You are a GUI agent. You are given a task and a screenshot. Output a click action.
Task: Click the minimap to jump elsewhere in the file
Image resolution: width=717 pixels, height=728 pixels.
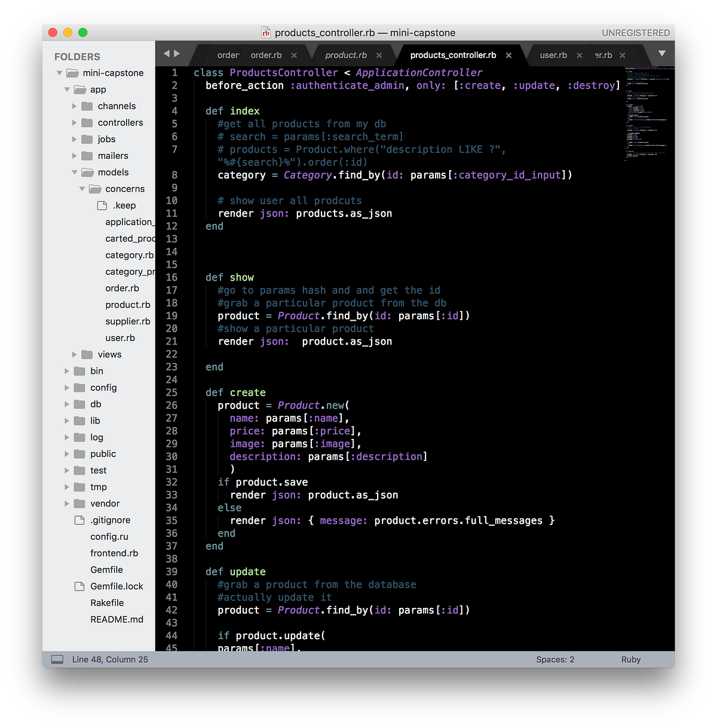pos(648,119)
